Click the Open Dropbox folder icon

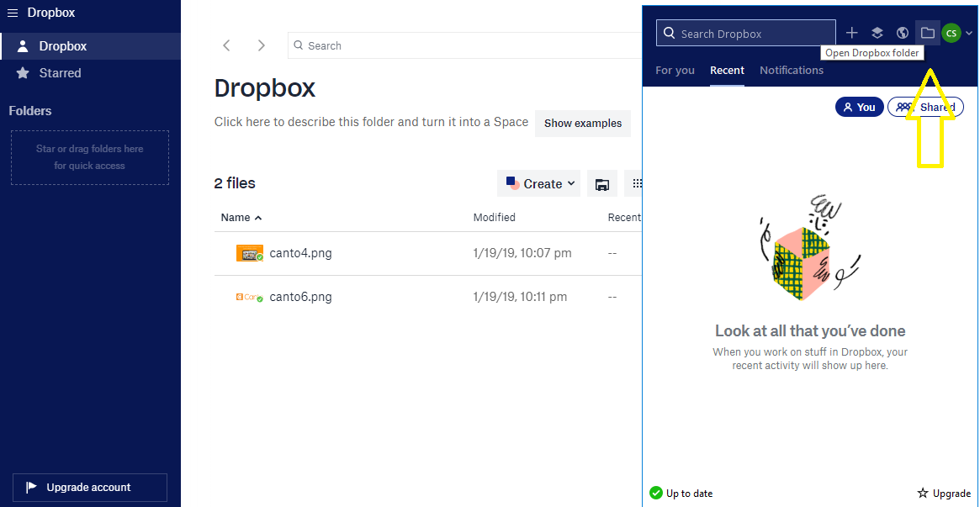(x=928, y=33)
